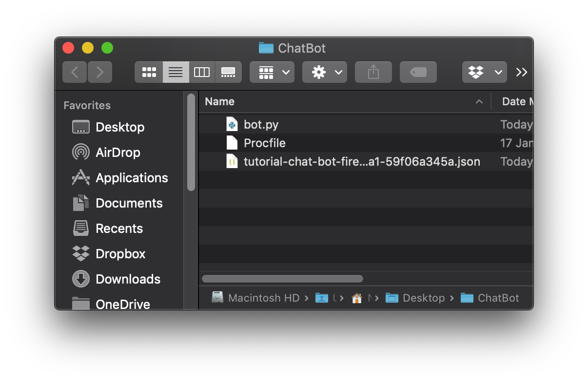Switch to gallery view mode
This screenshot has height=382, width=588.
click(x=228, y=72)
